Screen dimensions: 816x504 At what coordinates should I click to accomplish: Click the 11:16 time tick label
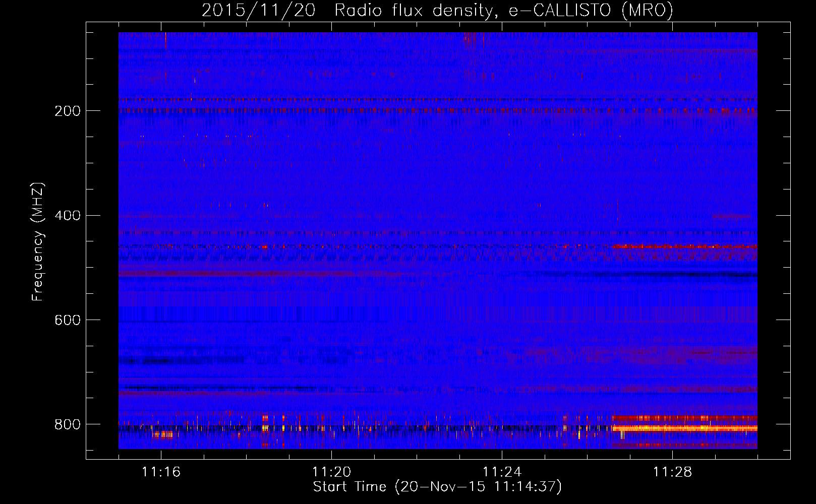(x=161, y=472)
